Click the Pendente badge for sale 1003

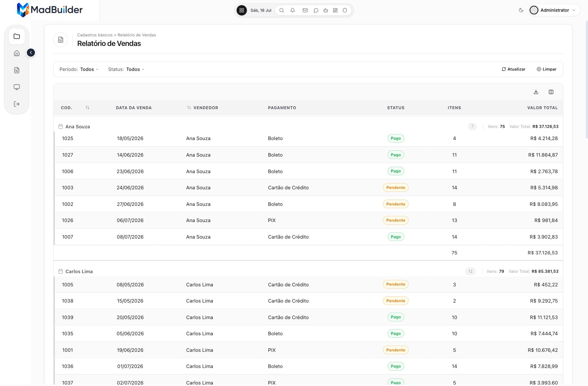tap(396, 187)
